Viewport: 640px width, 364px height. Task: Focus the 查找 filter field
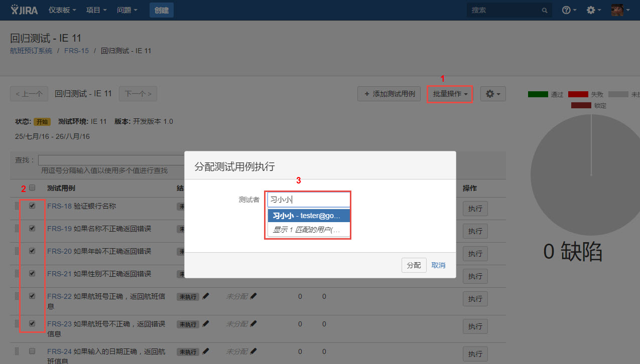tap(111, 160)
